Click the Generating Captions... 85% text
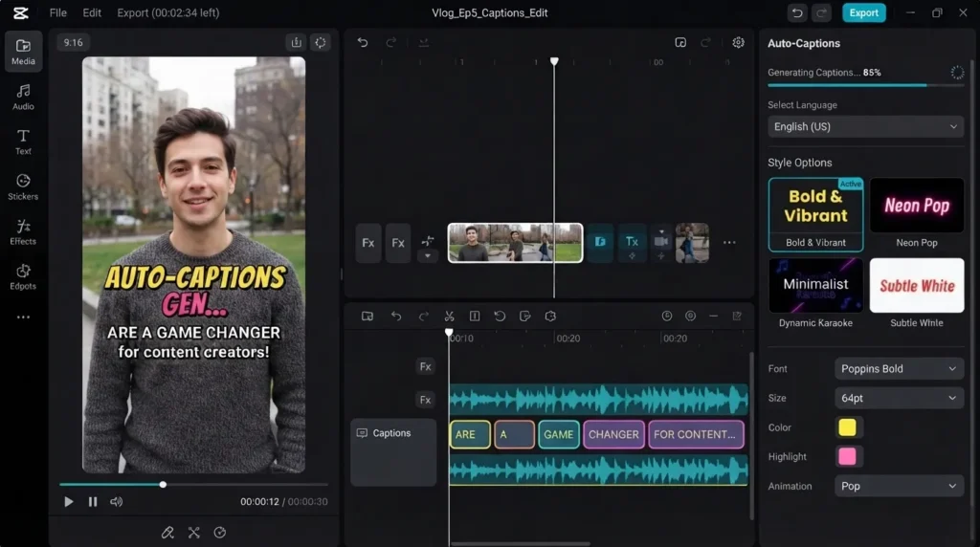Image resolution: width=980 pixels, height=547 pixels. (x=824, y=73)
